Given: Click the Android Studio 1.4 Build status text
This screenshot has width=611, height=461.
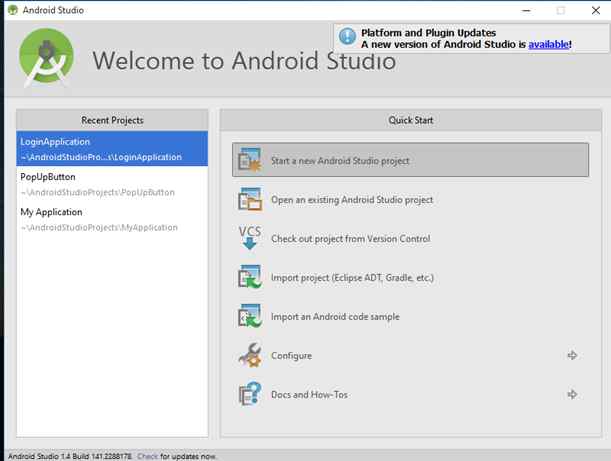Looking at the screenshot, I should tap(70, 456).
